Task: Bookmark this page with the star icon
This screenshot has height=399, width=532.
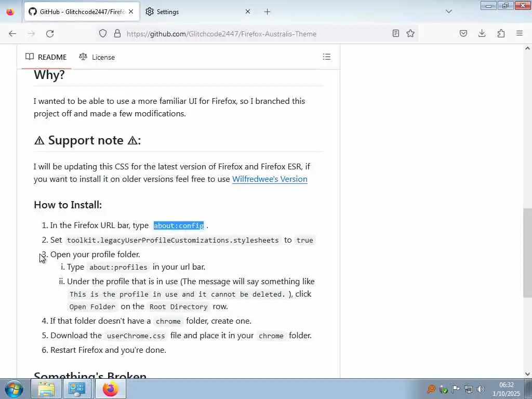Action: point(410,33)
